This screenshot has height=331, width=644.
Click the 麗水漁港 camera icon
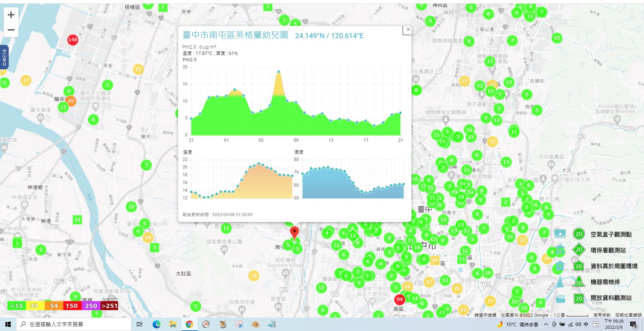(41, 117)
